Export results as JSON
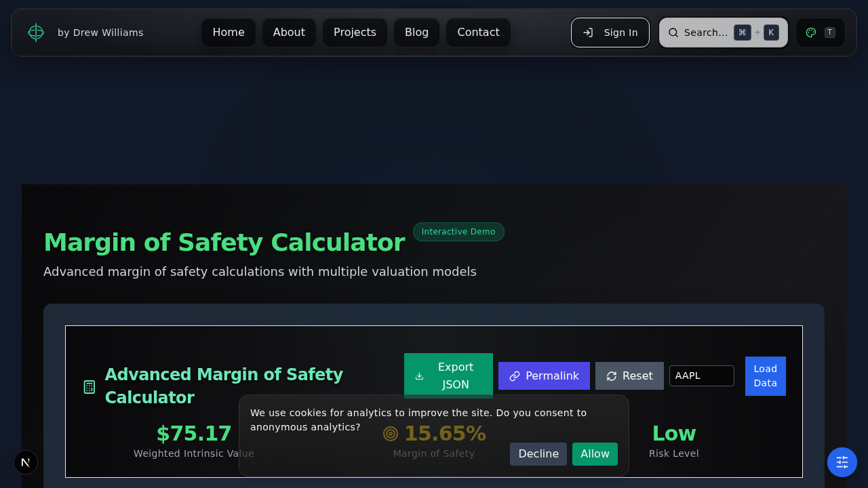This screenshot has width=868, height=488. coord(448,375)
